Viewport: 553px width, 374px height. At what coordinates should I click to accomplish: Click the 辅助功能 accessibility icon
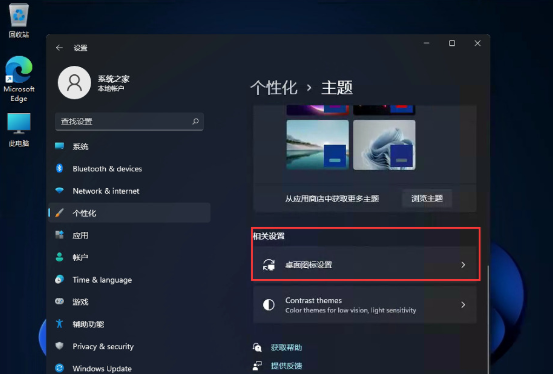(x=59, y=324)
